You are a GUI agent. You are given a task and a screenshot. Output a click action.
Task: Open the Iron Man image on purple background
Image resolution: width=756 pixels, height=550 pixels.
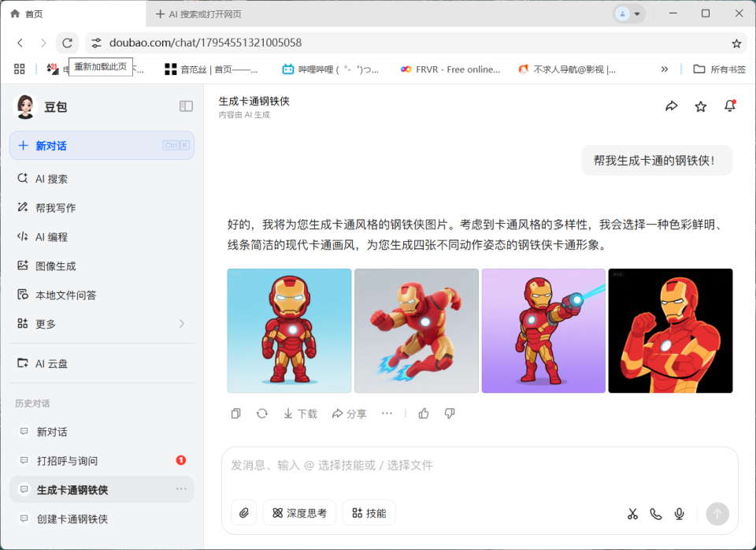tap(543, 331)
